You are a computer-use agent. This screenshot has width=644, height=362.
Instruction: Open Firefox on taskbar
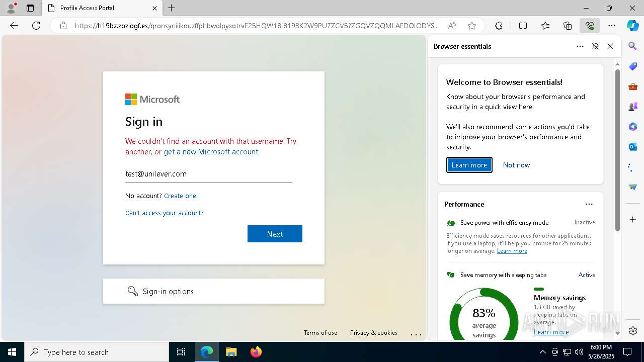[256, 352]
